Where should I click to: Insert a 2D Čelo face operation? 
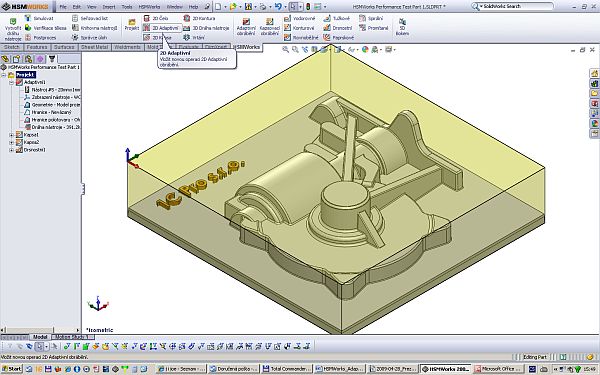click(156, 18)
